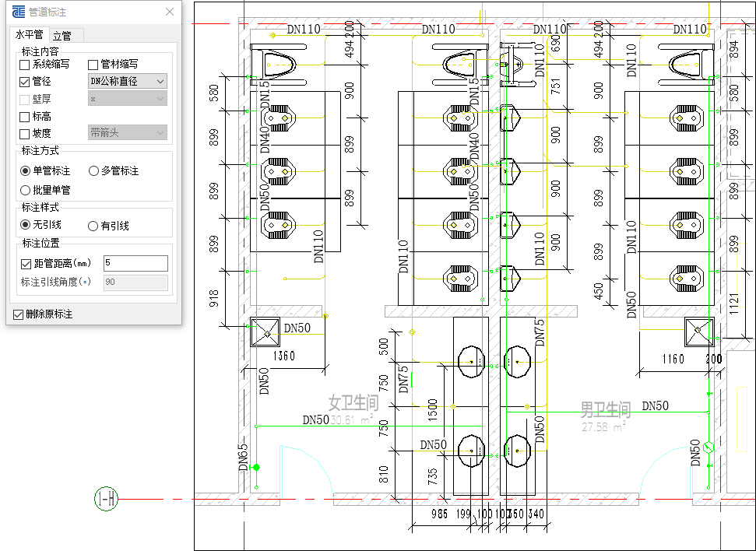Open the DN公称直径 dropdown
Screen dimensions: 756x551
128,82
